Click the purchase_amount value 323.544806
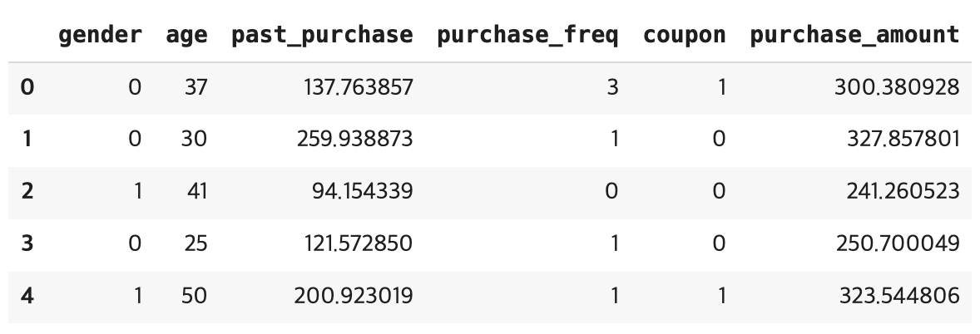 pyautogui.click(x=897, y=295)
